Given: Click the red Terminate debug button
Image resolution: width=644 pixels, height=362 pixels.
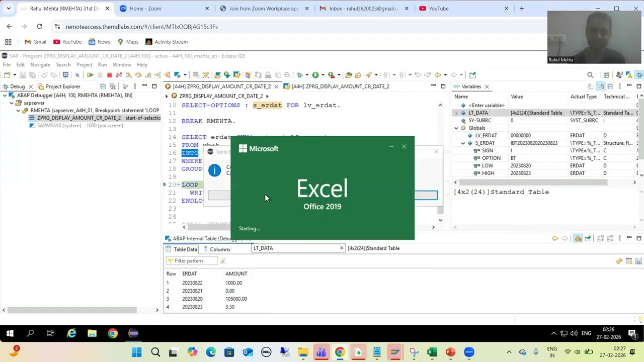Looking at the screenshot, I should click(109, 75).
